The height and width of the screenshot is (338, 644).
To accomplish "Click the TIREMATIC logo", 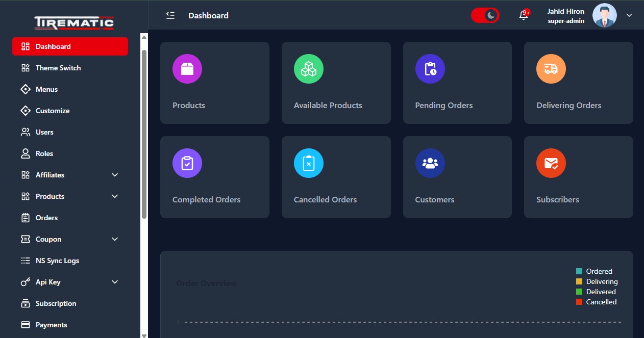I will point(74,22).
